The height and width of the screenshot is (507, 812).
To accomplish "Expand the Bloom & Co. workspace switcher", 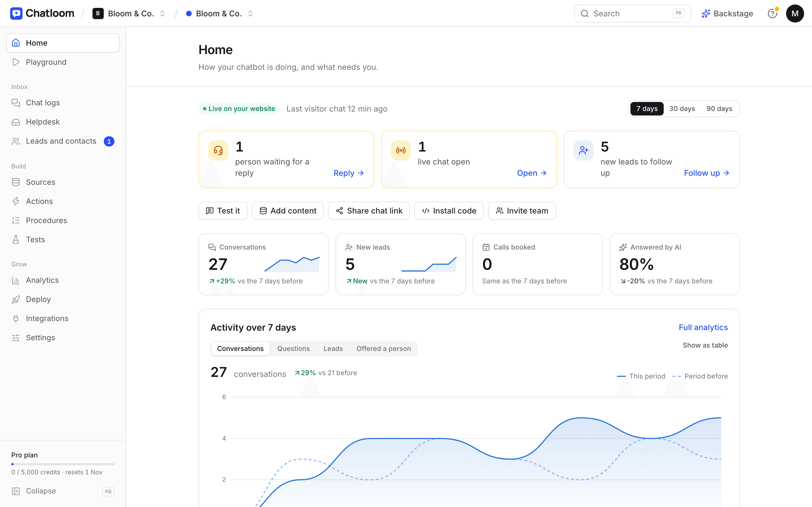I will (x=129, y=14).
